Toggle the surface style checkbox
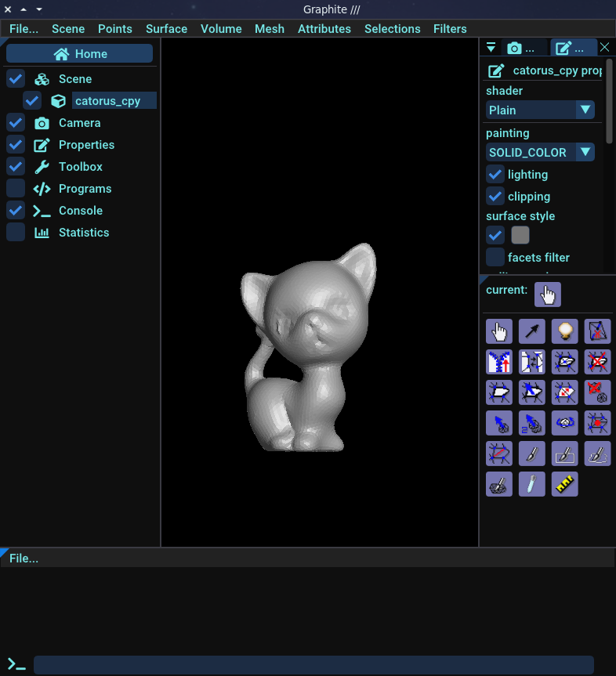 coord(495,236)
